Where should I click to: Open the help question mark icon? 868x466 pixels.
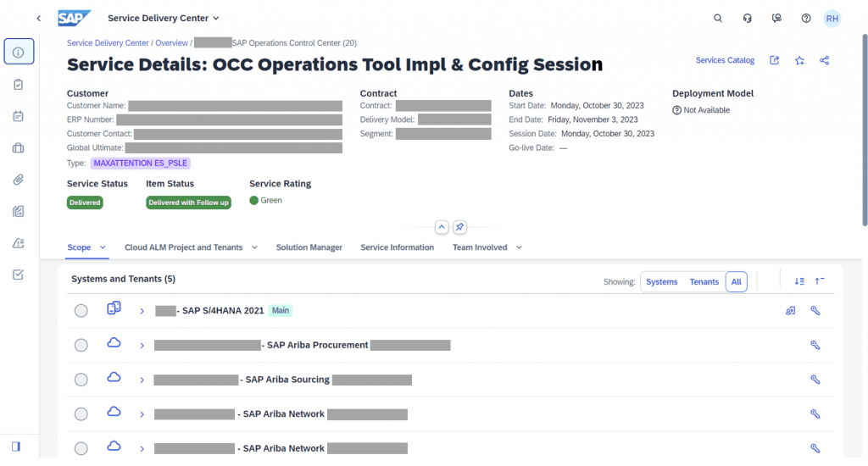tap(806, 18)
